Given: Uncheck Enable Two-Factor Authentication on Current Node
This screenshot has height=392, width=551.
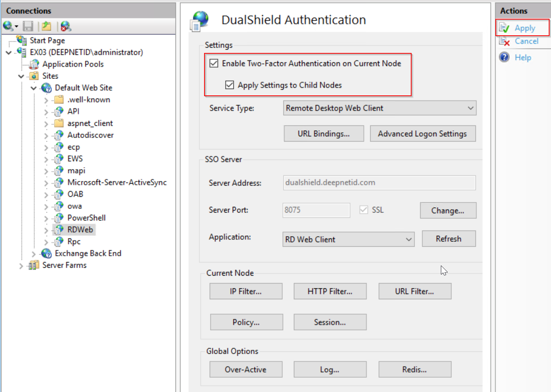Looking at the screenshot, I should (x=214, y=63).
